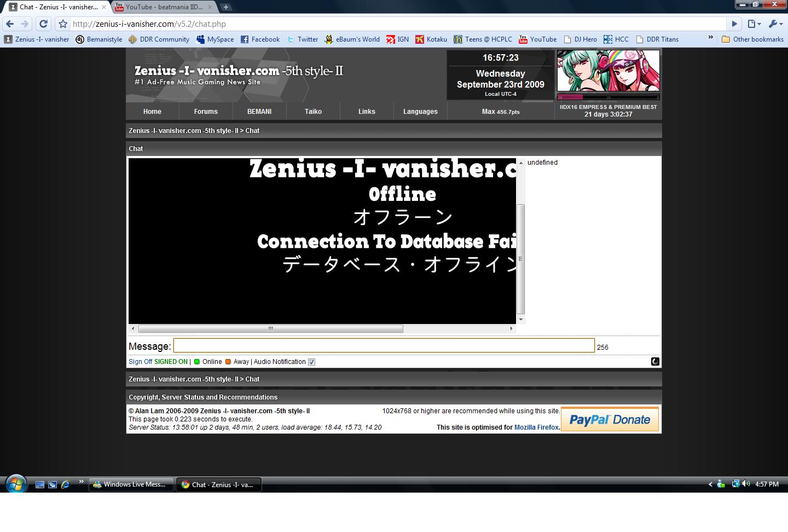Viewport: 788px width, 532px height.
Task: Switch to Windows Live Messenger taskbar button
Action: [x=131, y=484]
